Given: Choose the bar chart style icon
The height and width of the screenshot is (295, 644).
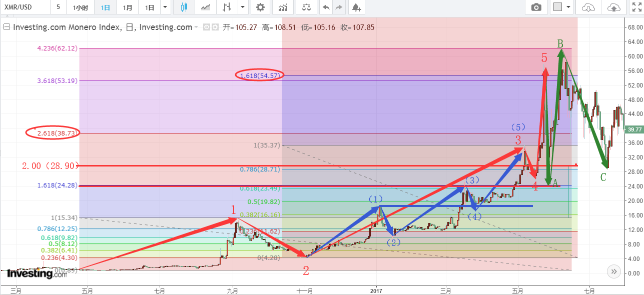Looking at the screenshot, I should pos(228,7).
